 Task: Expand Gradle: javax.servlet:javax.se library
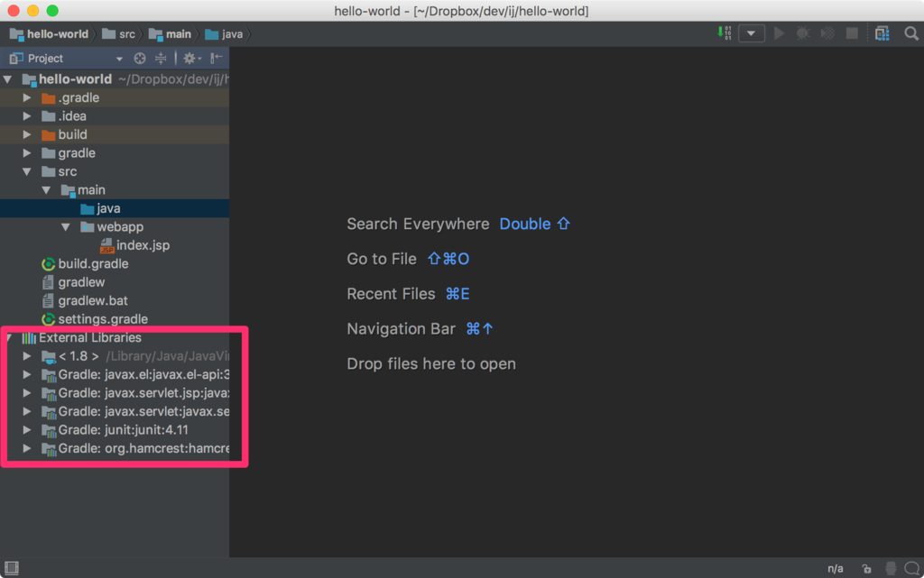pyautogui.click(x=26, y=411)
